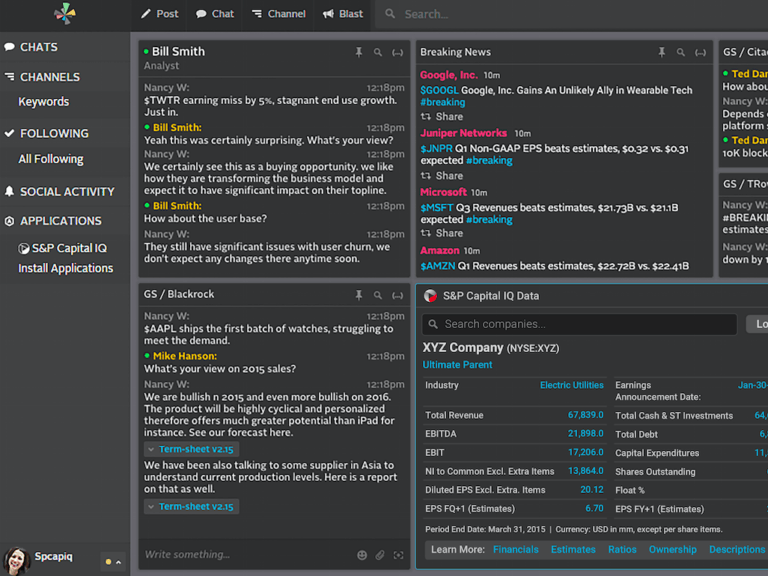The height and width of the screenshot is (576, 768).
Task: Open the user presence status dropdown
Action: 113,561
